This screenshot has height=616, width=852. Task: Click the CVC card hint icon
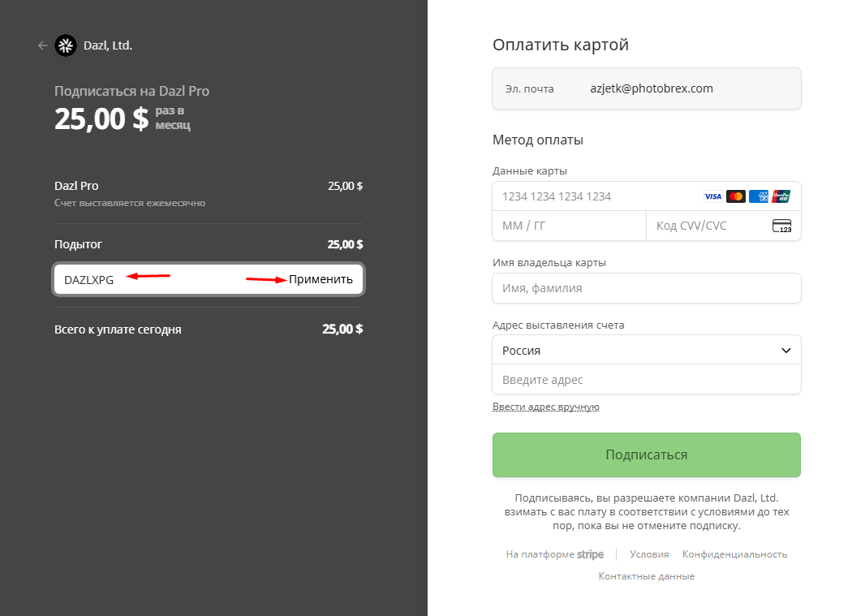(x=781, y=226)
